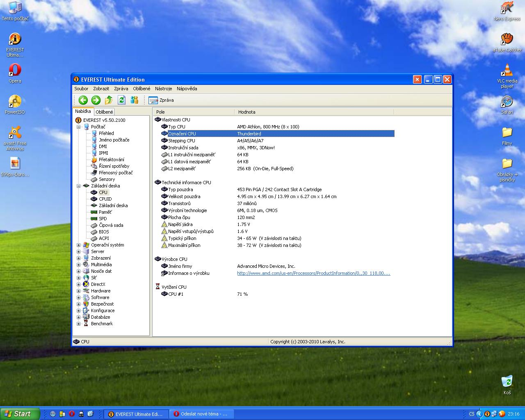Image resolution: width=525 pixels, height=420 pixels.
Task: Click the Pole column header
Action: tap(194, 112)
